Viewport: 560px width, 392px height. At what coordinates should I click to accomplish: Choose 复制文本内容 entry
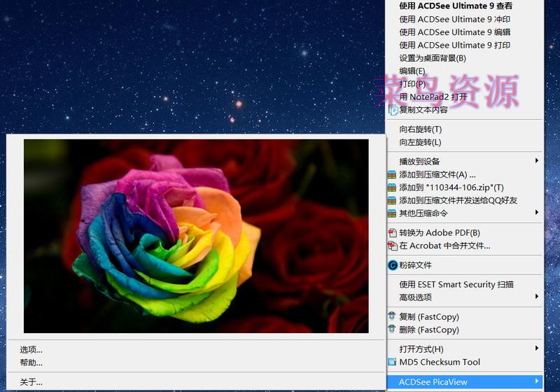pos(423,110)
